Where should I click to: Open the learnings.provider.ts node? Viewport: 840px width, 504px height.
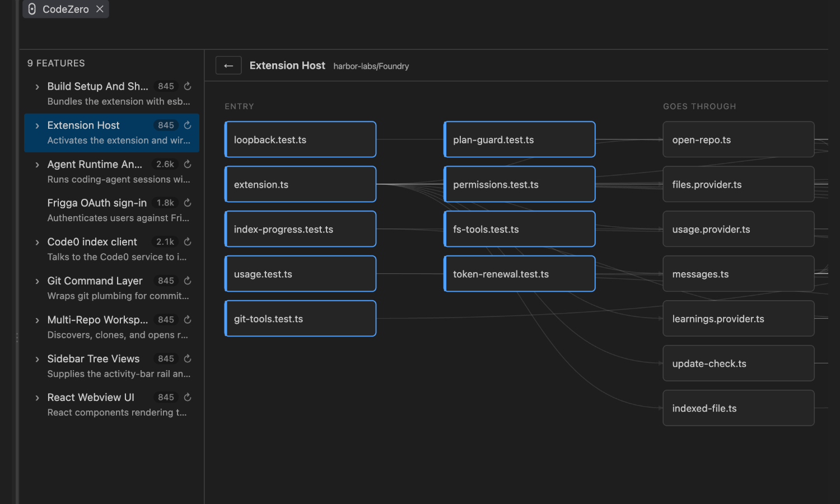[x=739, y=319]
